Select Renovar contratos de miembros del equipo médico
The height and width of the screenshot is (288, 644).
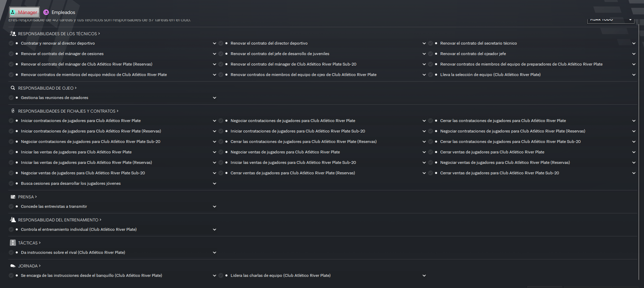pyautogui.click(x=94, y=75)
